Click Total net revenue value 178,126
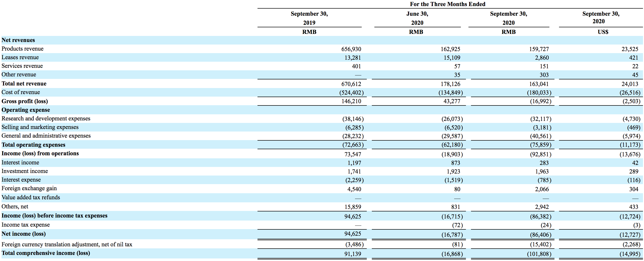644x261 pixels. point(450,84)
